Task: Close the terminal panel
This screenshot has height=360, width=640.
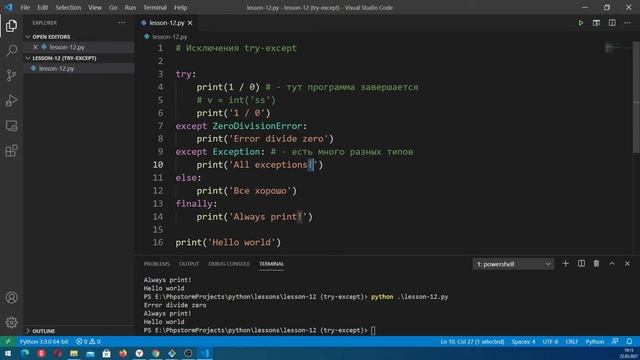Action: [x=627, y=264]
